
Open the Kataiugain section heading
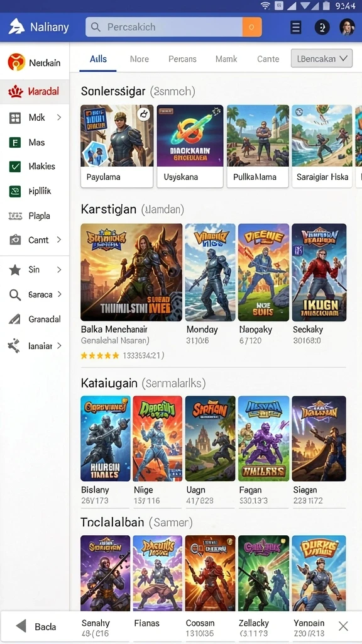click(109, 383)
